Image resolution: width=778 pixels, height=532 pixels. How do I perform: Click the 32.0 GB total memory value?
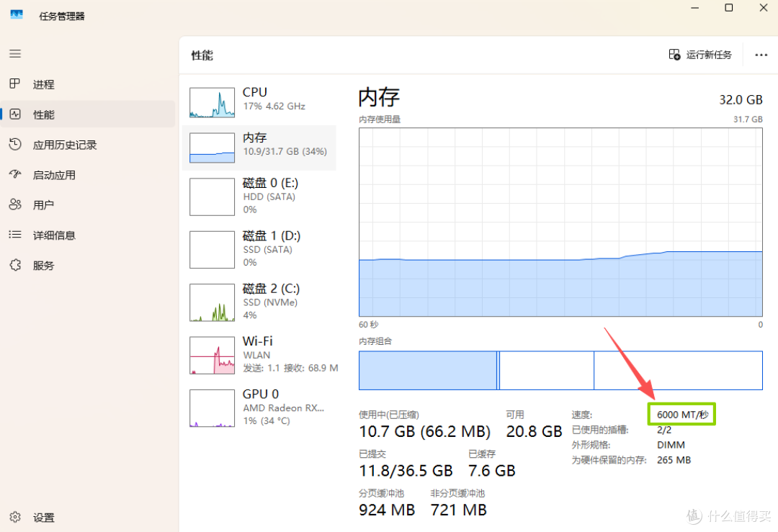[x=741, y=99]
